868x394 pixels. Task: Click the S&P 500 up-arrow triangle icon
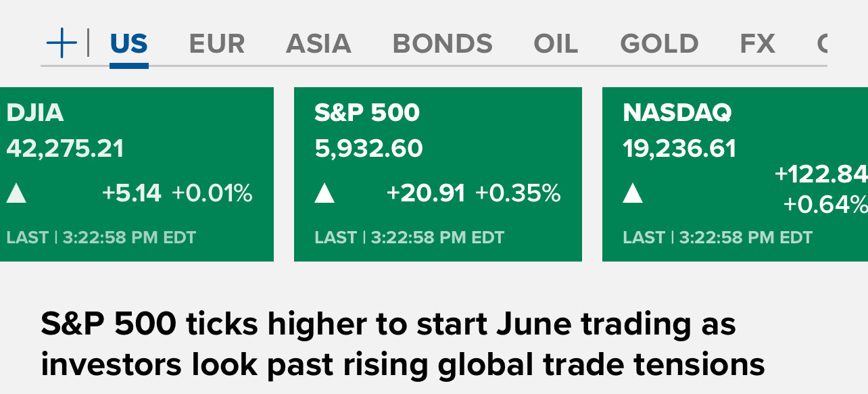click(324, 194)
